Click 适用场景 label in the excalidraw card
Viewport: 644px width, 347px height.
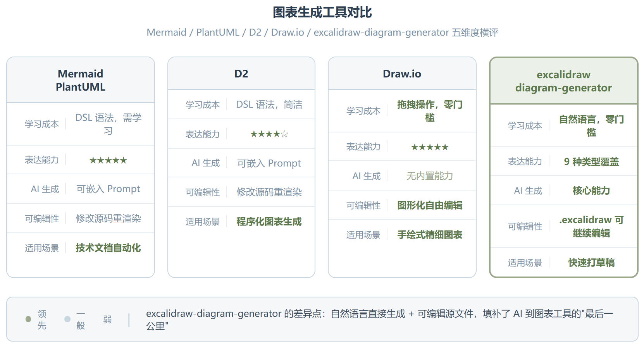(x=525, y=263)
